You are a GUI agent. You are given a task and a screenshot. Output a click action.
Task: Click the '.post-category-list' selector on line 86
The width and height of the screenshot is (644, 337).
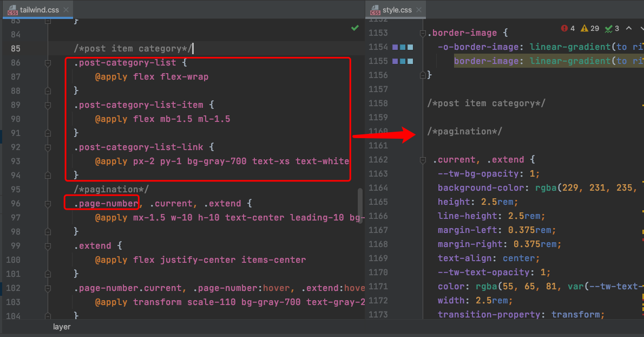[x=125, y=62]
